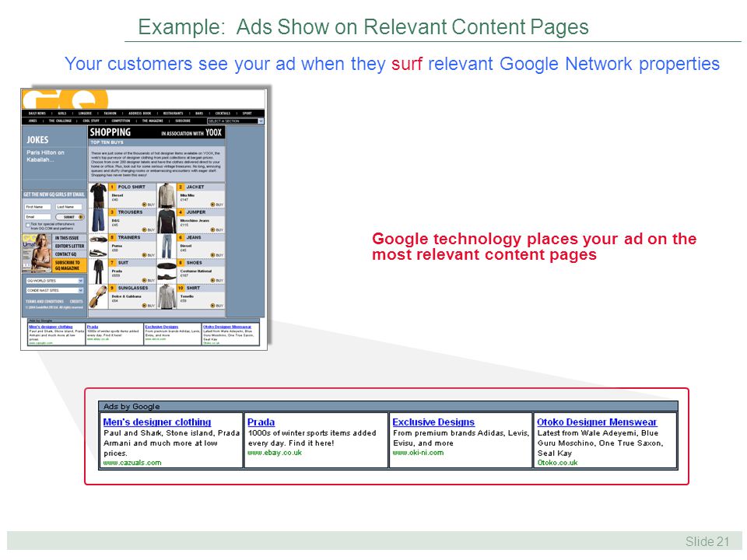
Task: Click the Top Ten Buys heading
Action: pyautogui.click(x=107, y=142)
